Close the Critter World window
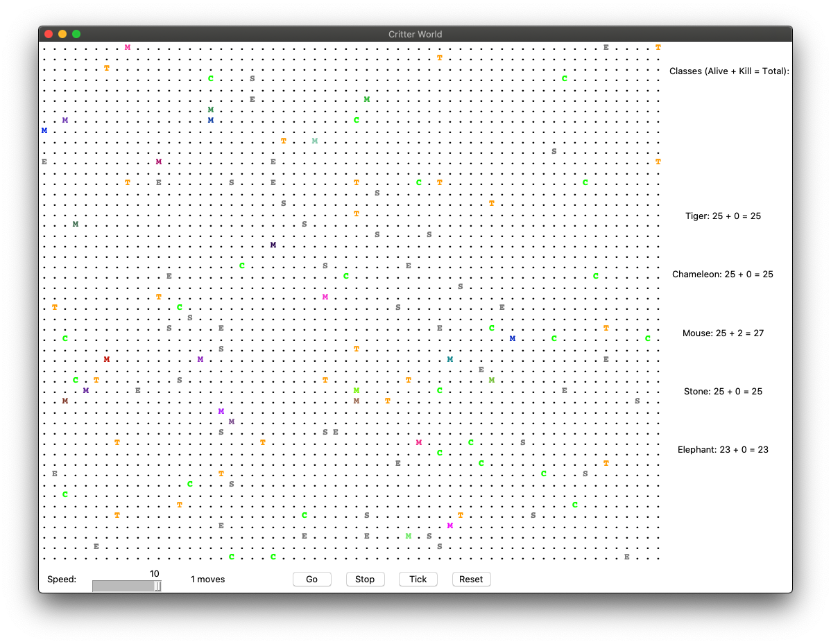The height and width of the screenshot is (644, 831). click(x=49, y=34)
